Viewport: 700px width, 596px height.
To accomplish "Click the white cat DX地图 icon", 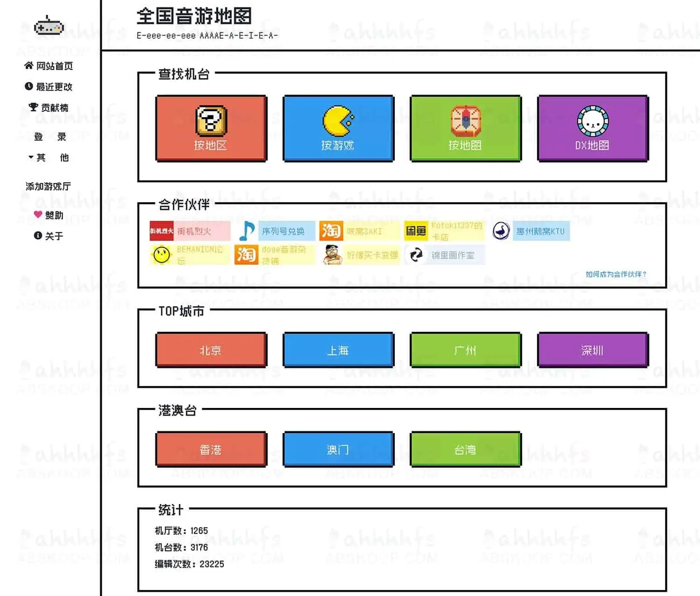I will click(593, 120).
